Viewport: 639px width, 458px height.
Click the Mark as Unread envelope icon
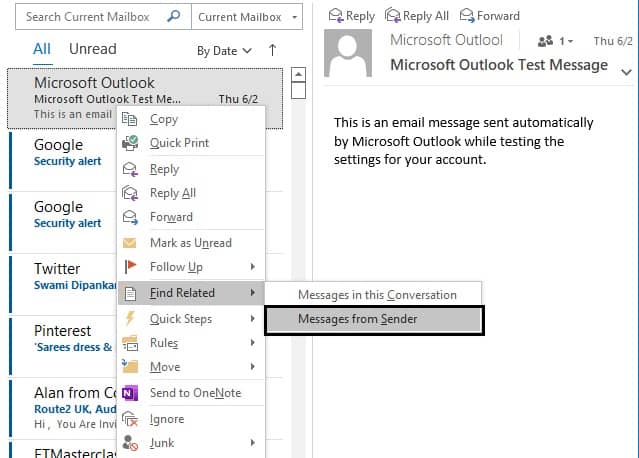130,243
